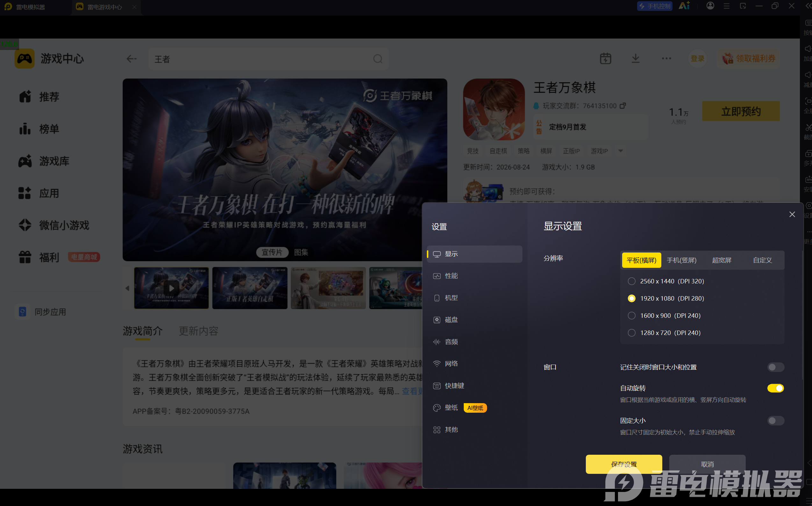Open the 正版王者英雄自走棋 screenshot thumbnail
Image resolution: width=812 pixels, height=506 pixels.
click(250, 288)
